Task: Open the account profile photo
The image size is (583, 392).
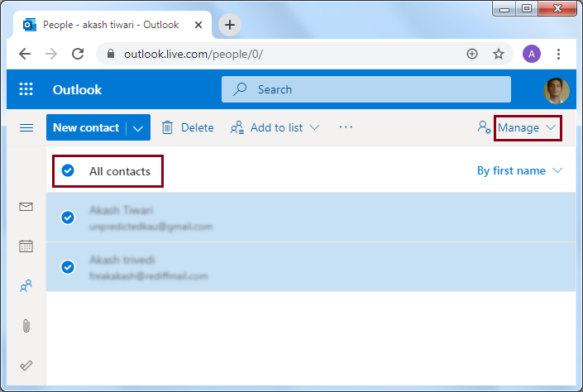Action: coord(557,90)
